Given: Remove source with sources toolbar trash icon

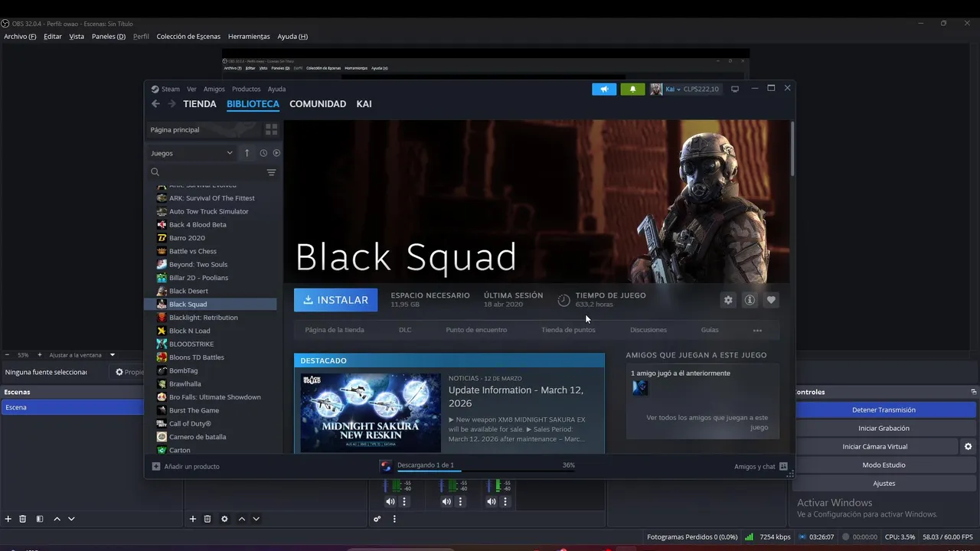Looking at the screenshot, I should click(207, 519).
